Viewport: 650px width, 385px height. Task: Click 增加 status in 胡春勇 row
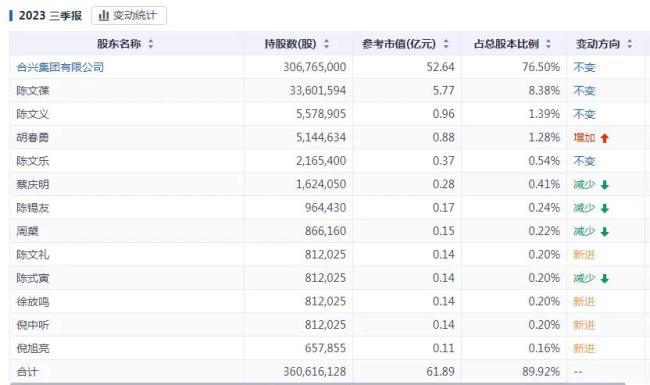click(585, 138)
